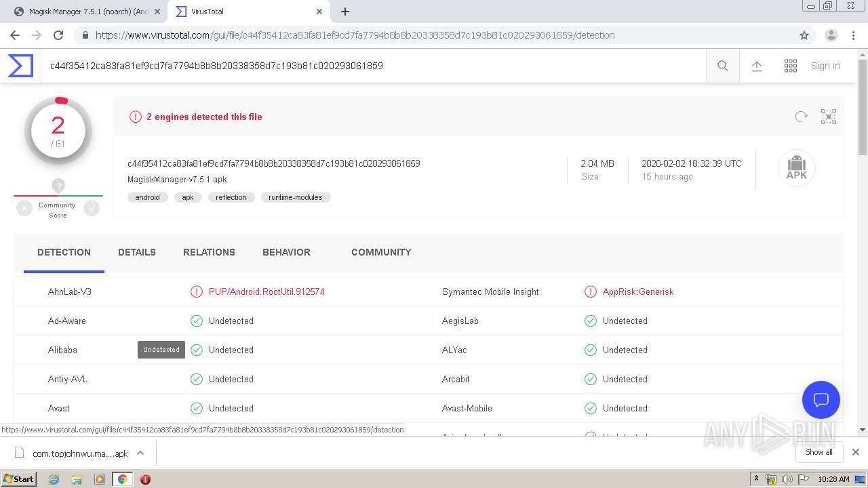
Task: Click the site lock security icon
Action: (85, 35)
